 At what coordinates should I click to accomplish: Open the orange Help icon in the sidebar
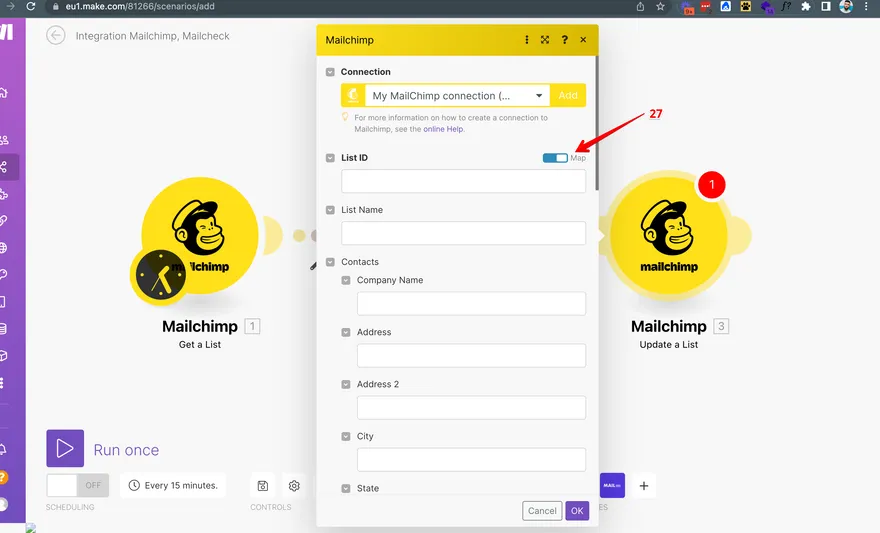click(3, 477)
